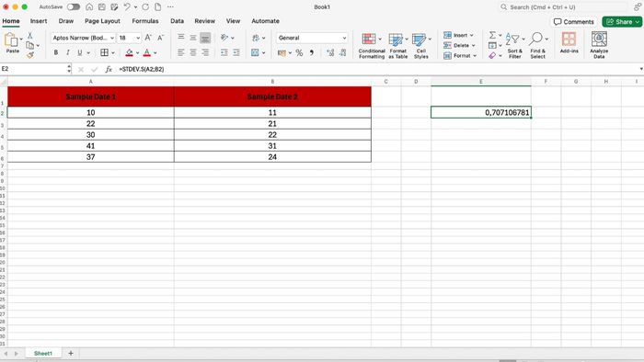Align text to top
This screenshot has height=362, width=644.
click(x=180, y=38)
